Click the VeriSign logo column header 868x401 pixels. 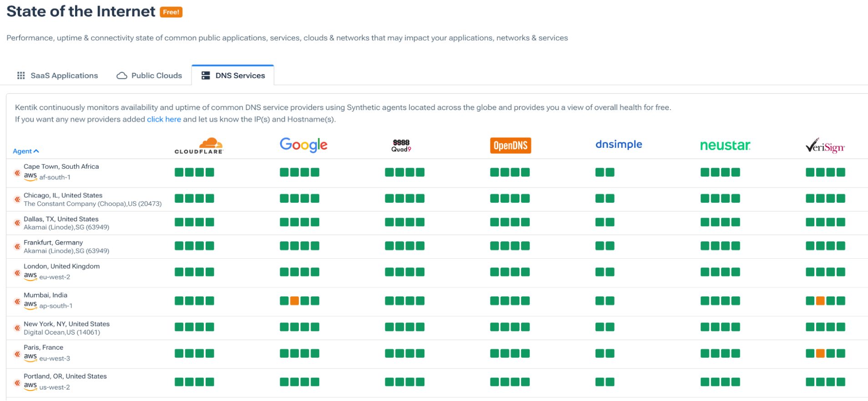pos(825,145)
